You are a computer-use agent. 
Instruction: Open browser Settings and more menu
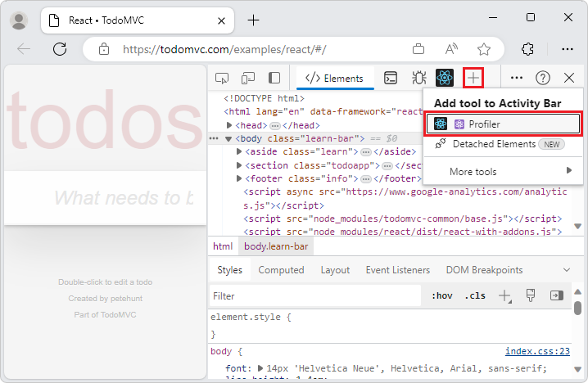(568, 49)
